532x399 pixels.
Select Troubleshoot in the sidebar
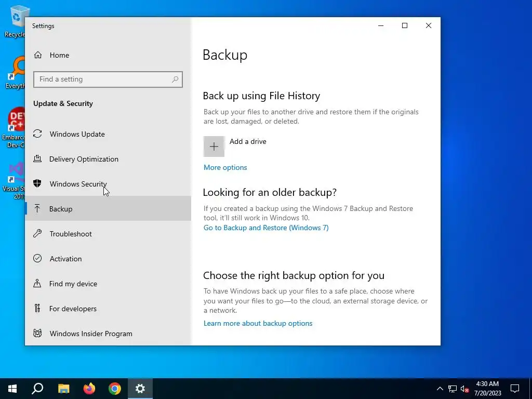pyautogui.click(x=108, y=233)
